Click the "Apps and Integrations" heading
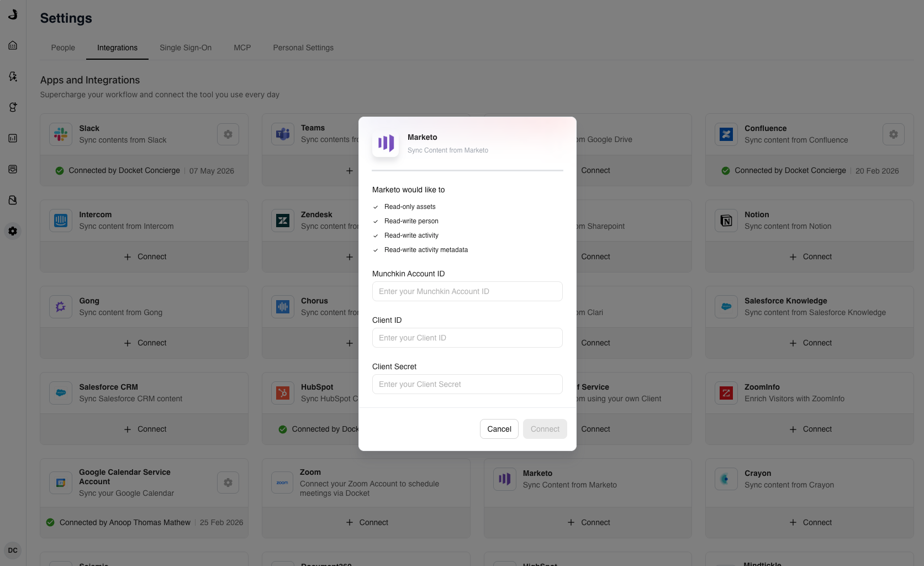 point(90,80)
